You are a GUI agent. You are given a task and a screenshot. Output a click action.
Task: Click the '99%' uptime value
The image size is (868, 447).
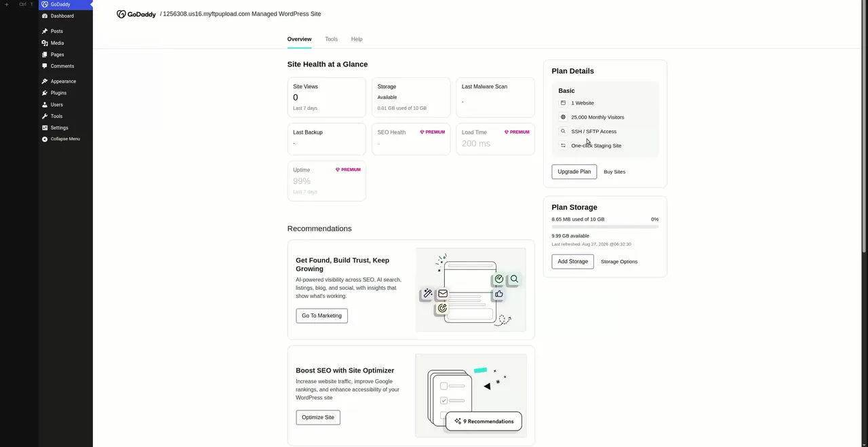click(302, 181)
